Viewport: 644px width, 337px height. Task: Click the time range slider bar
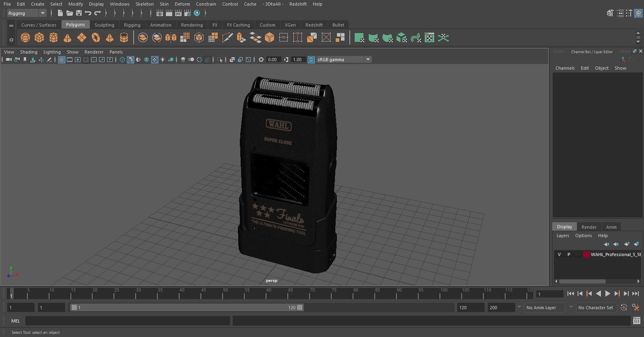click(187, 308)
